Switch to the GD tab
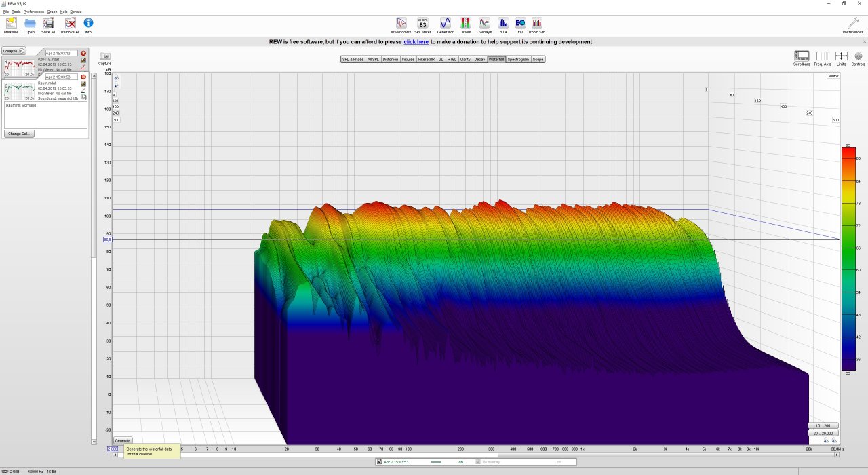 441,59
